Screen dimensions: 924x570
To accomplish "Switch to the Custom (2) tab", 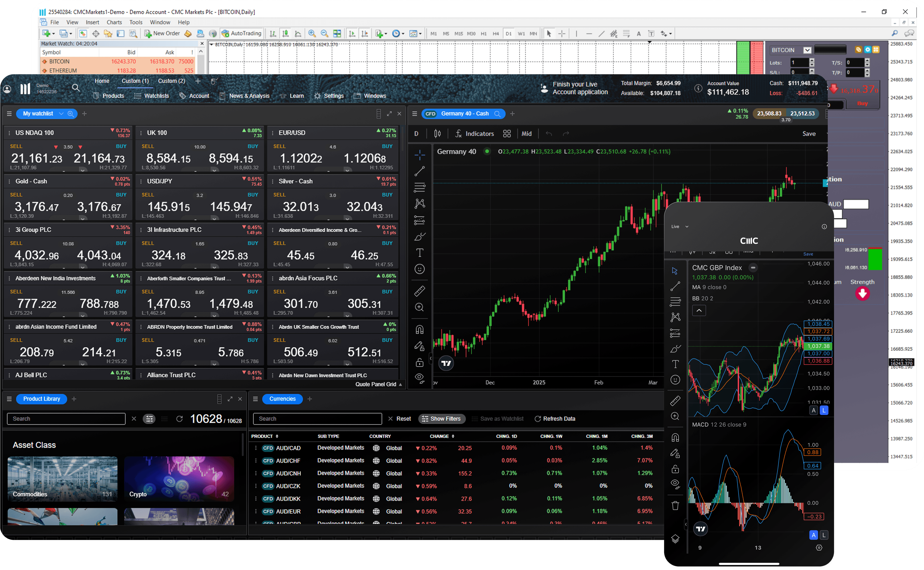I will (171, 81).
